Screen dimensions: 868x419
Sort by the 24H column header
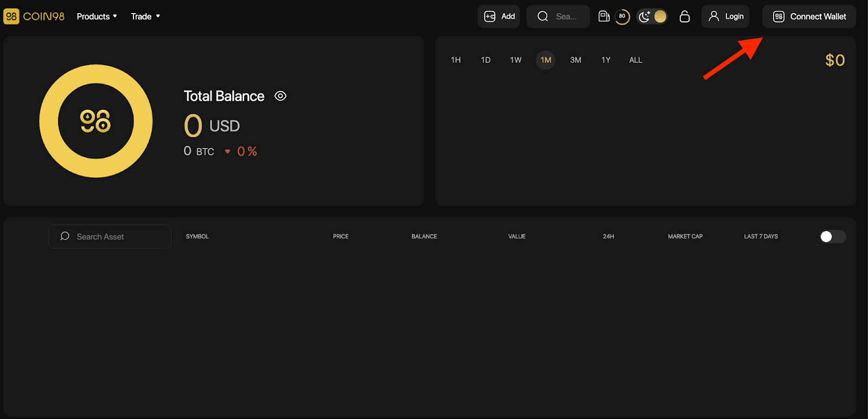(x=609, y=236)
